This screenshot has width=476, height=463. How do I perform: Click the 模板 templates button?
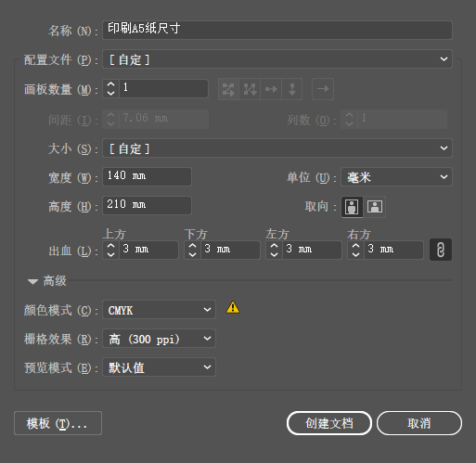[58, 423]
